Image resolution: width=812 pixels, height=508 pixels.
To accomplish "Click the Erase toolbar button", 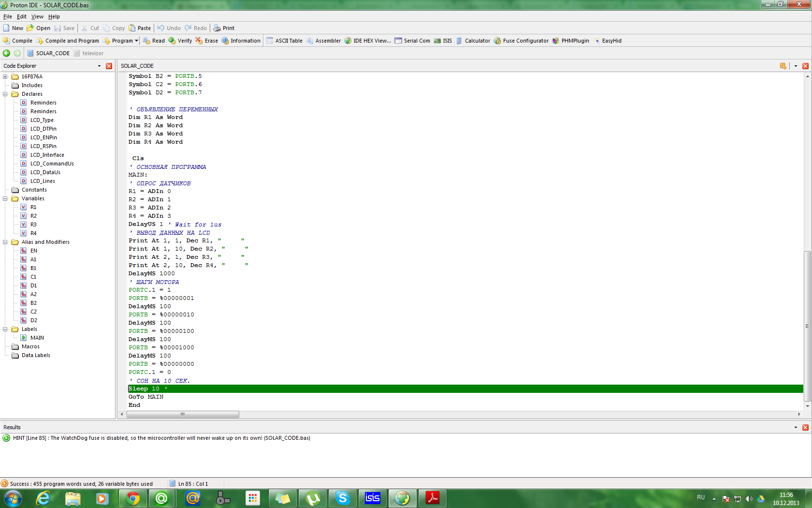I will point(206,41).
